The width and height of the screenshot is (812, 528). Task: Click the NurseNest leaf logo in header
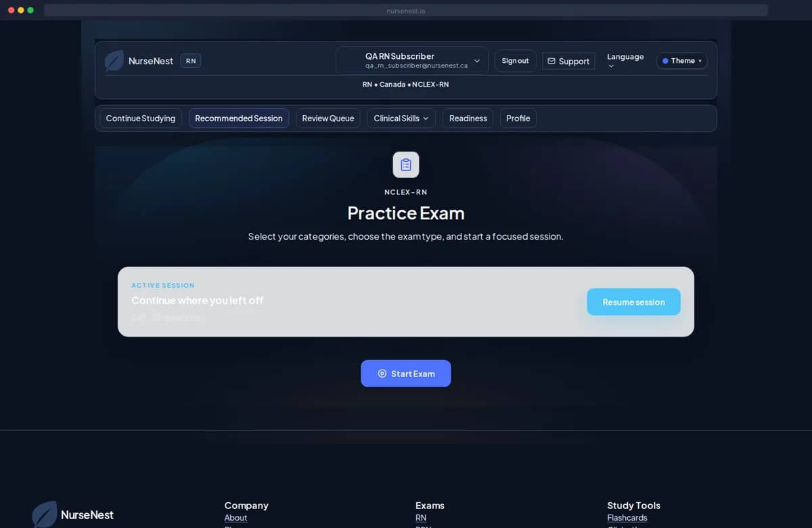114,61
